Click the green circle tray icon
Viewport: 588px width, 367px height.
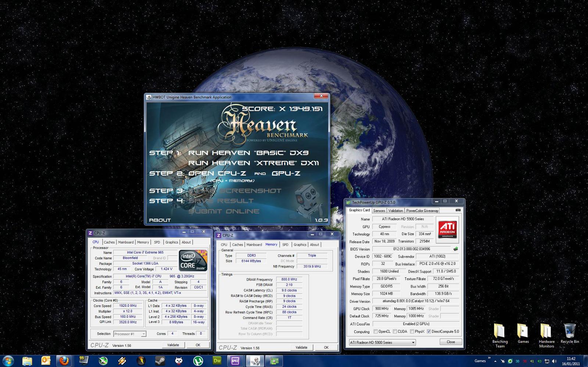(510, 361)
